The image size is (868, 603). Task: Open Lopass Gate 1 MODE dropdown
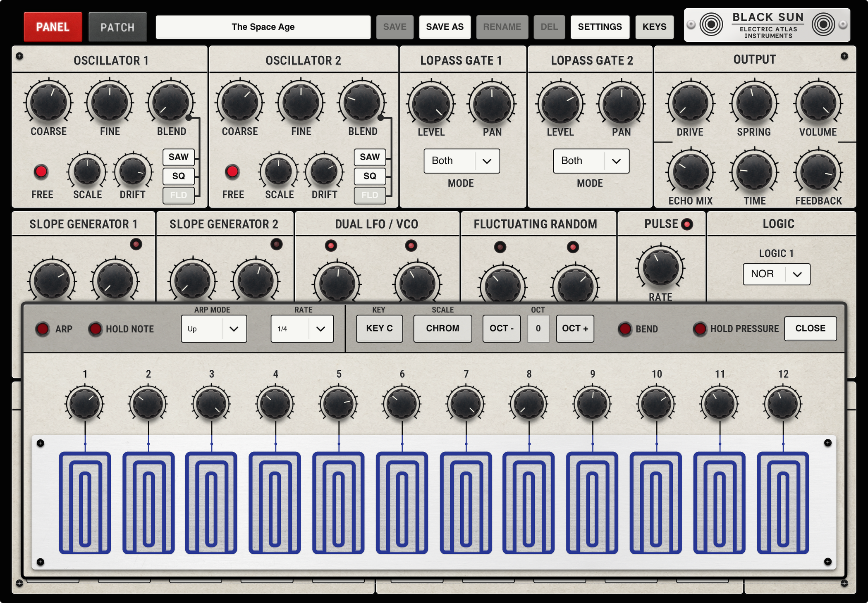(461, 161)
